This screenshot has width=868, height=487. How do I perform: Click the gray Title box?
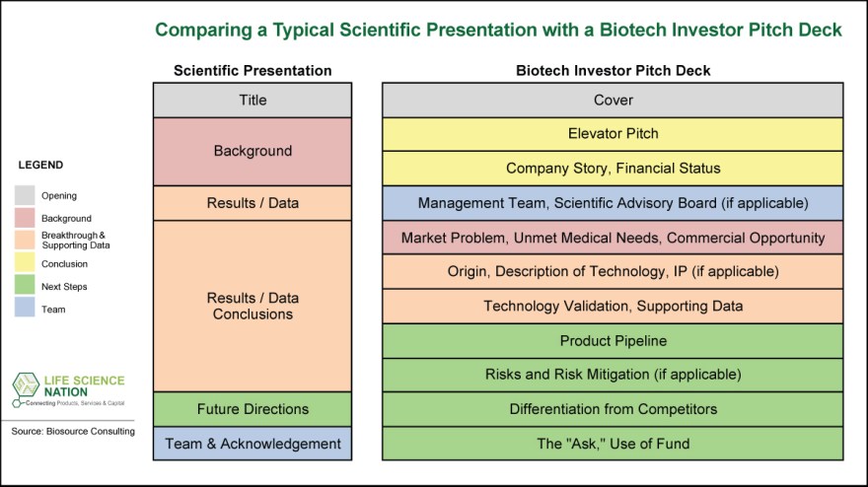253,100
